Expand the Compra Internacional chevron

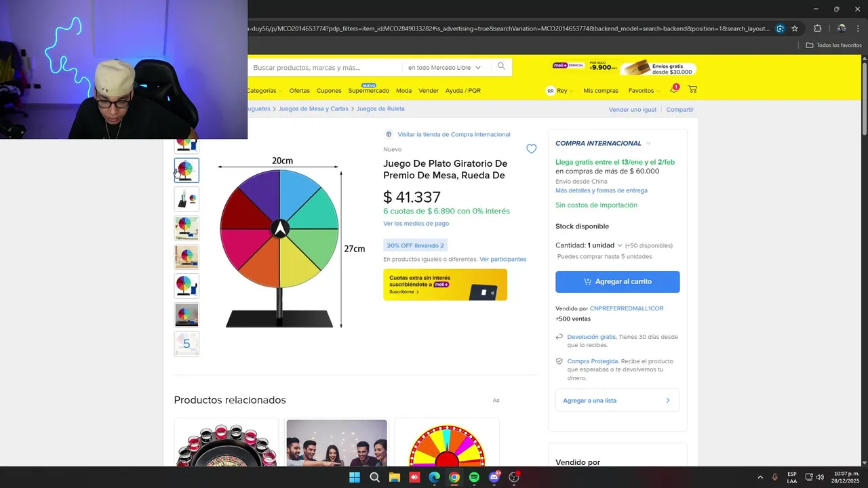pos(648,144)
